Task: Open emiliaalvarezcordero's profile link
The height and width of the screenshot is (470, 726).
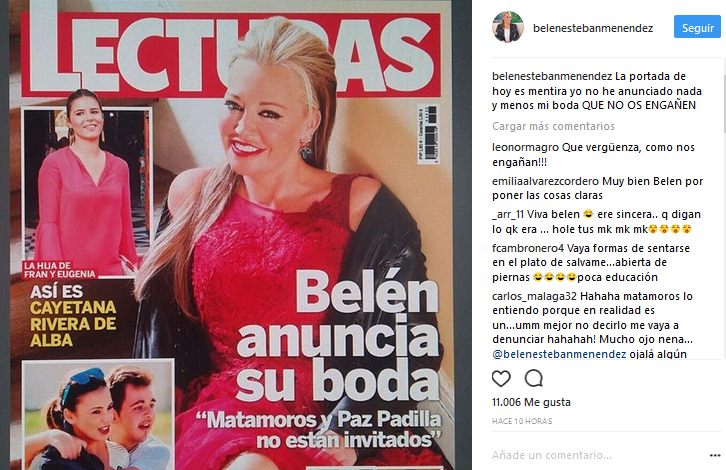Action: (x=545, y=181)
